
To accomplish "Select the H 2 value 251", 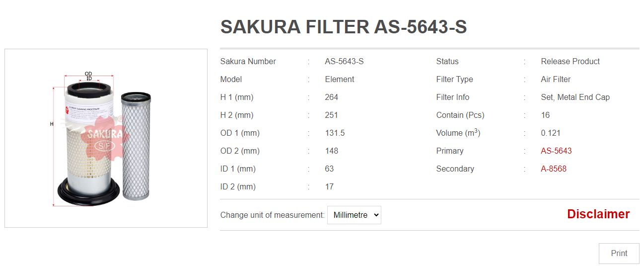I will pyautogui.click(x=331, y=115).
